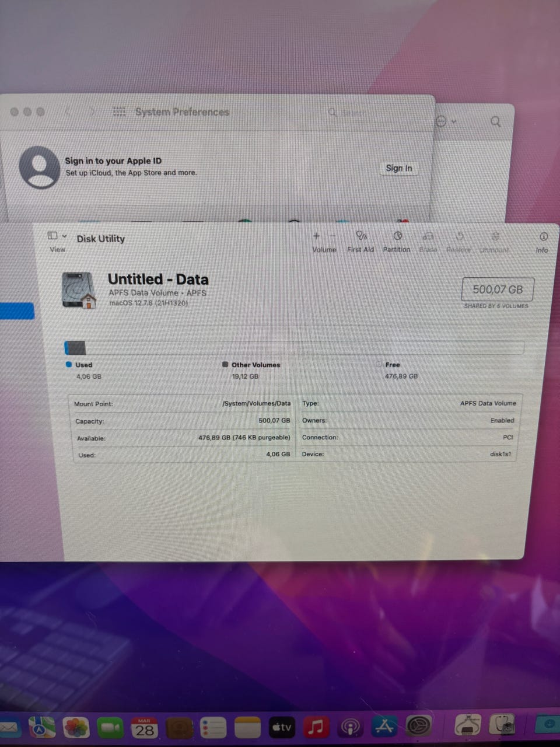This screenshot has height=747, width=560.
Task: Click the PCI connection value
Action: pos(508,437)
